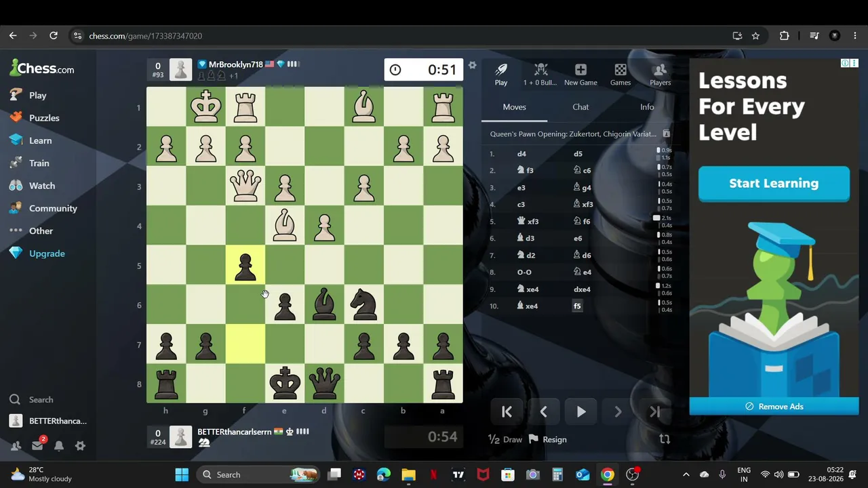Viewport: 868px width, 488px height.
Task: Click the white queen on the board
Action: (x=245, y=186)
